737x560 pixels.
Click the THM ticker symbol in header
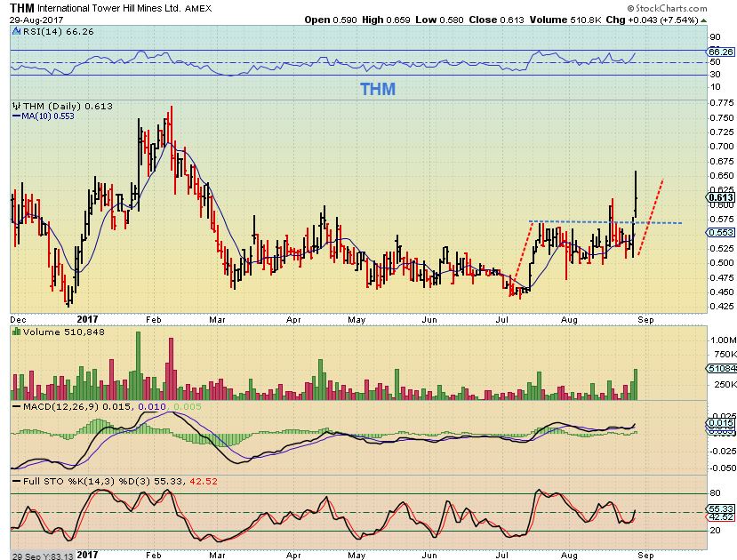tap(21, 8)
